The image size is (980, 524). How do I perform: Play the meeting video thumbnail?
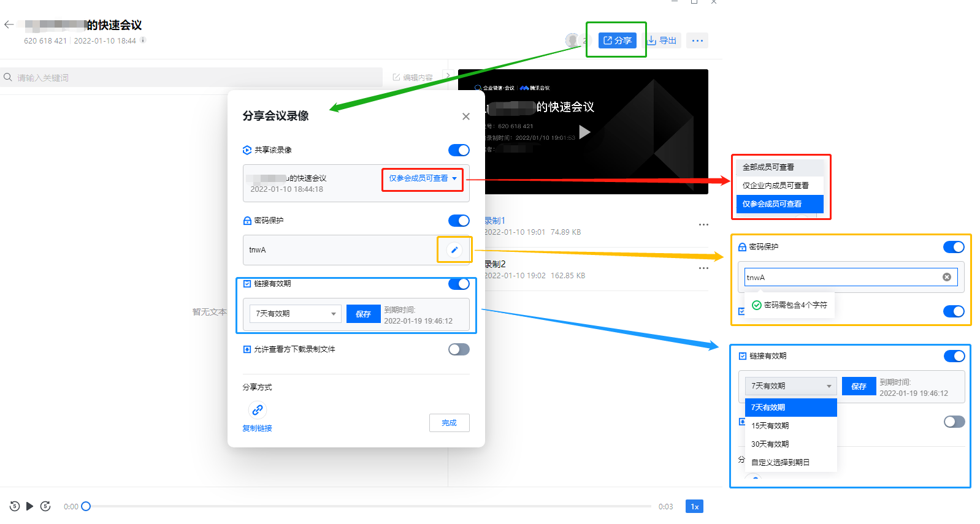click(x=584, y=132)
